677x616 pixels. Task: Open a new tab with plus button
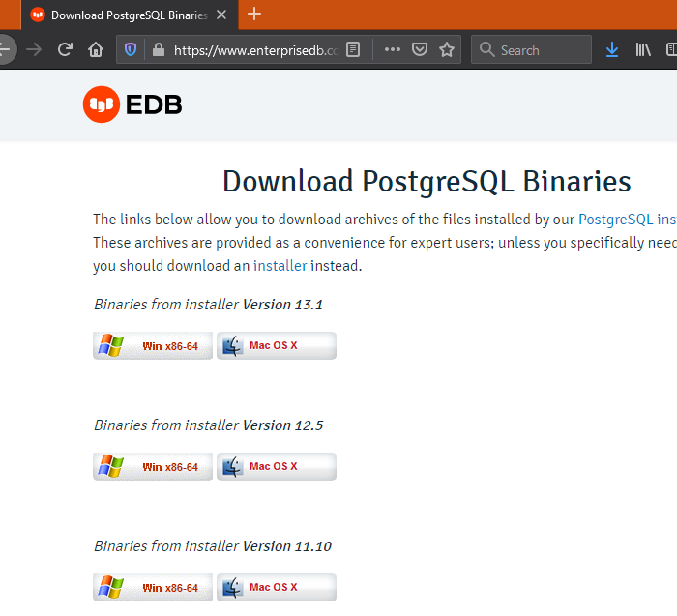[254, 14]
